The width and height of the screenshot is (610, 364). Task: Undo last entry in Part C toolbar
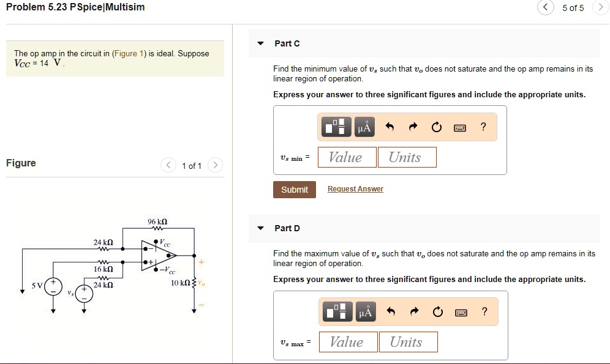tap(389, 127)
